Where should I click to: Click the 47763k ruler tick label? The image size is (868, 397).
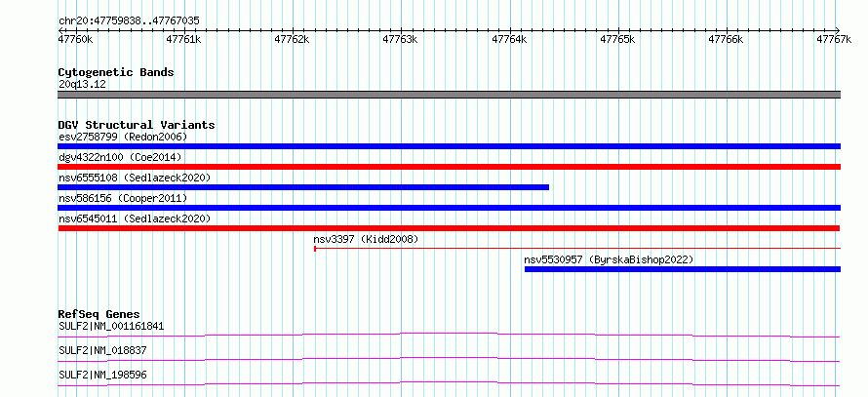pyautogui.click(x=400, y=39)
